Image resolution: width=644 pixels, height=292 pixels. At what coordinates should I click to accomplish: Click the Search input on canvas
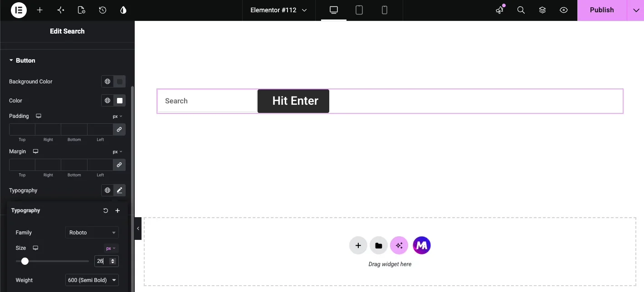click(208, 101)
